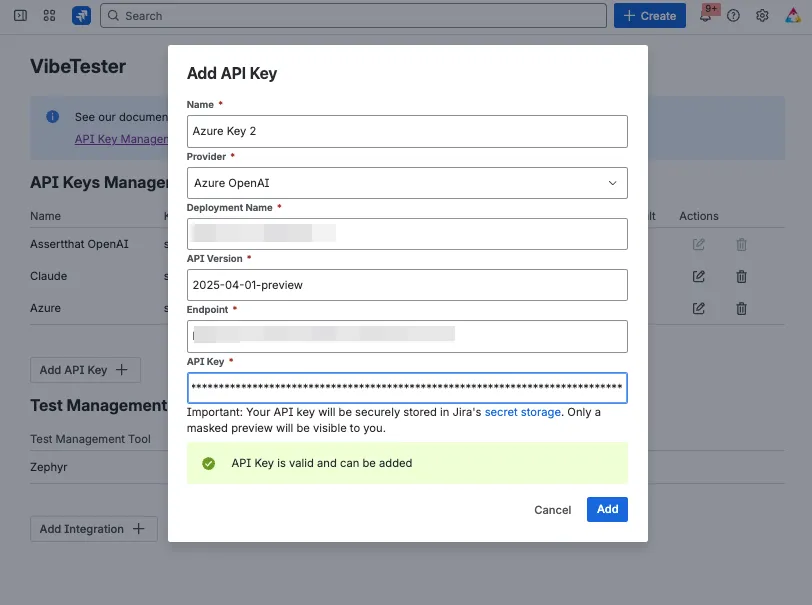Open the user profile avatar
The height and width of the screenshot is (605, 812).
pos(793,16)
